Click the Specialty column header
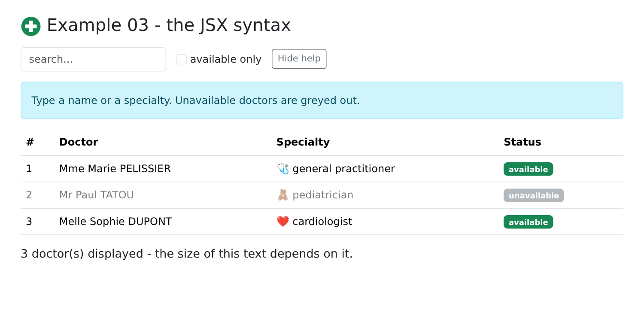This screenshot has width=644, height=322. click(x=303, y=142)
